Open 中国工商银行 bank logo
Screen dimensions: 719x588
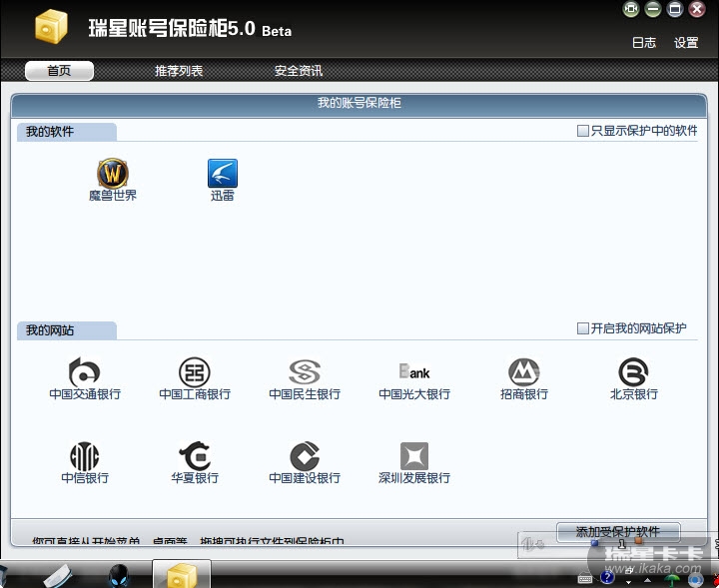pyautogui.click(x=195, y=371)
